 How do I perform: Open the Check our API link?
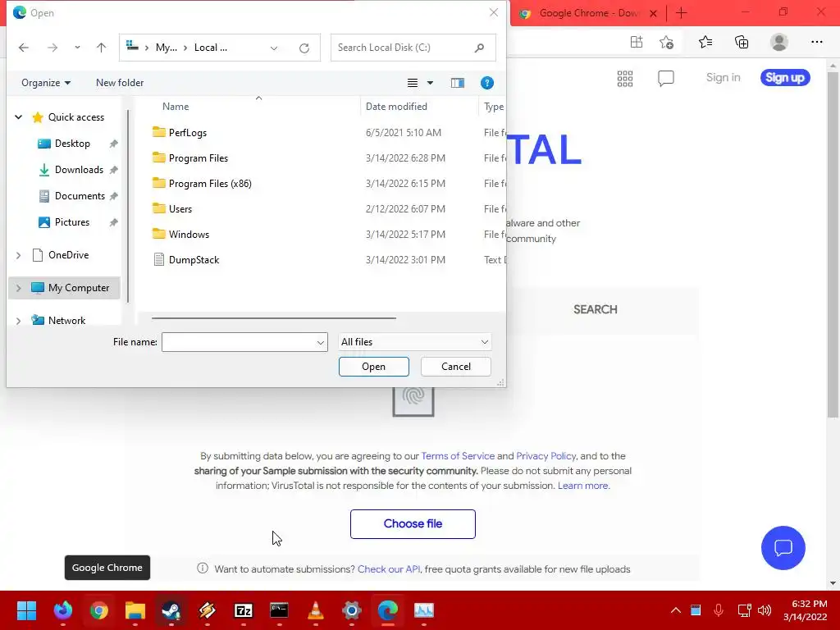click(x=388, y=569)
